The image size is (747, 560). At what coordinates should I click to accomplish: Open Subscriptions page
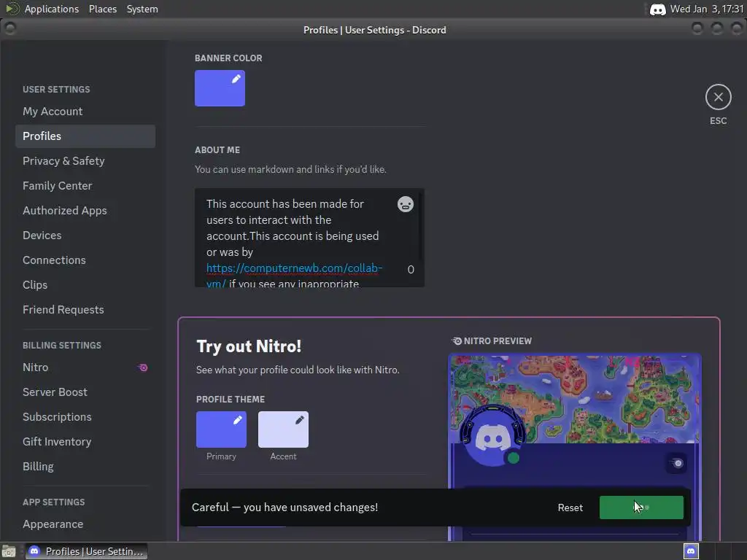tap(85, 416)
